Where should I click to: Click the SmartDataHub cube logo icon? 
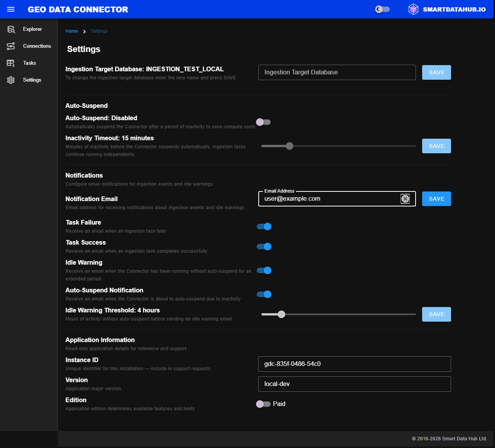click(x=413, y=9)
